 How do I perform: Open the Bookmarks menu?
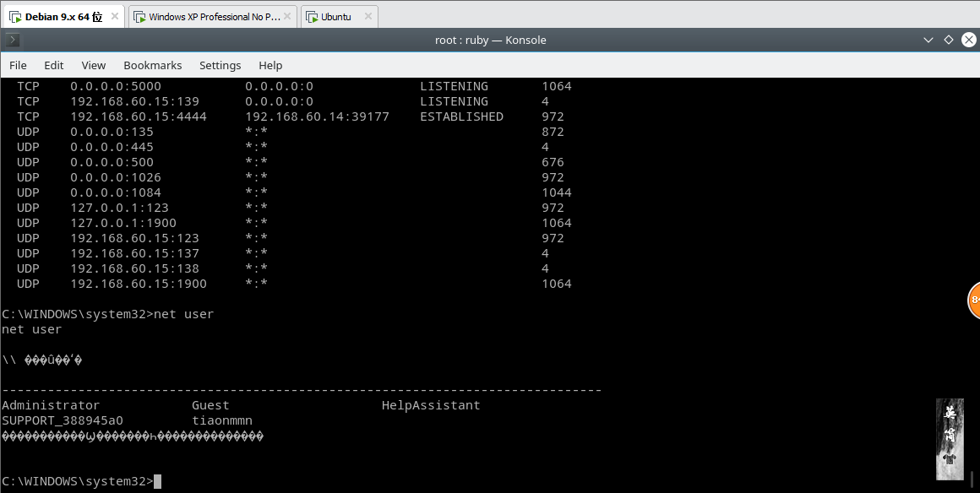point(153,65)
